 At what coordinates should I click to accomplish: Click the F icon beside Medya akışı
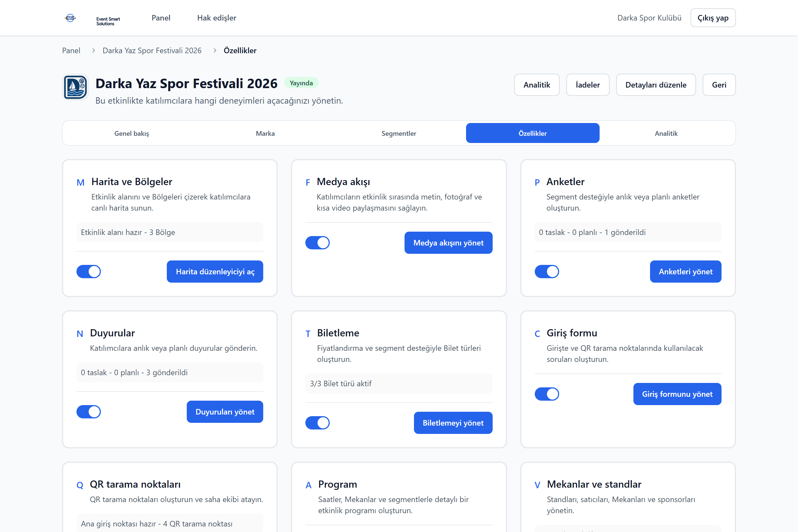[308, 183]
